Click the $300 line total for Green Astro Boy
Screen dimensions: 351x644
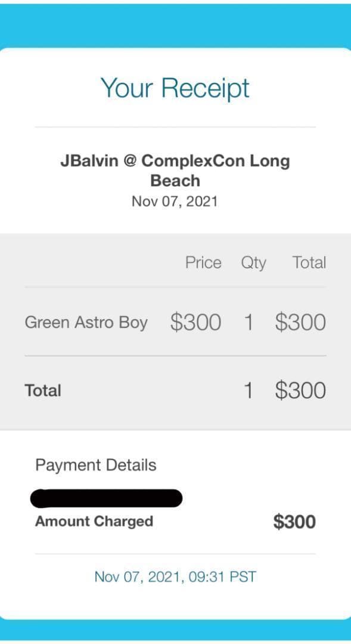point(300,322)
